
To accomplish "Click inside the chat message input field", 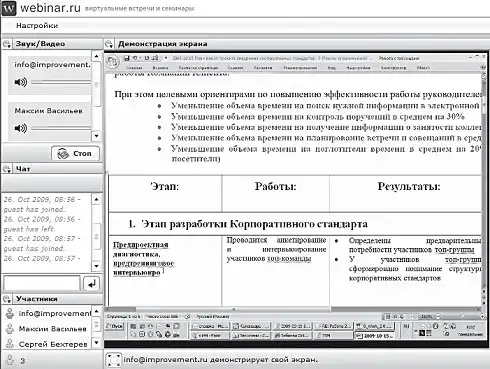I will [x=42, y=284].
